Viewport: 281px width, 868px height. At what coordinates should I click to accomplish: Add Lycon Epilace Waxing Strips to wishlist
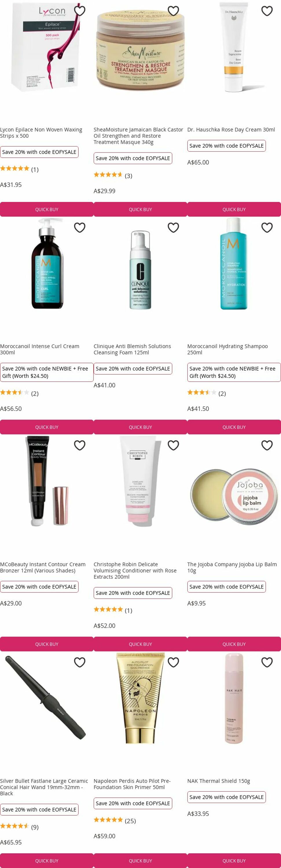(x=80, y=11)
